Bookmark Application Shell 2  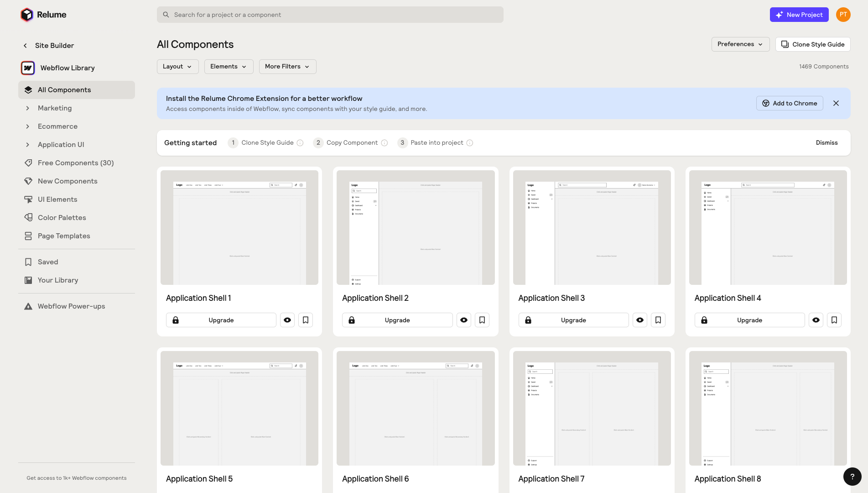482,320
